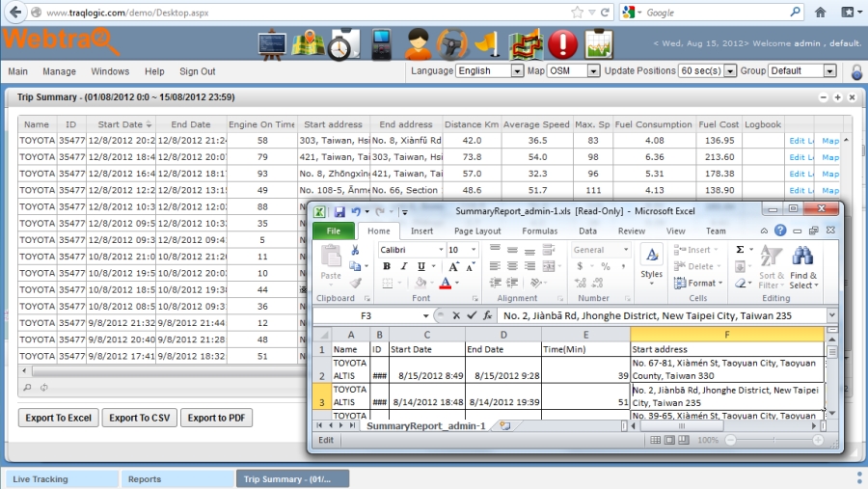Click the magnifier icon below the Trip Summary grid
This screenshot has width=868, height=489.
[27, 388]
